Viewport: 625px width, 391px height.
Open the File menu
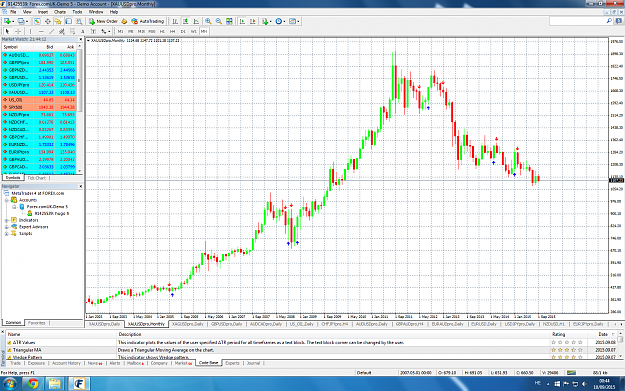click(13, 12)
